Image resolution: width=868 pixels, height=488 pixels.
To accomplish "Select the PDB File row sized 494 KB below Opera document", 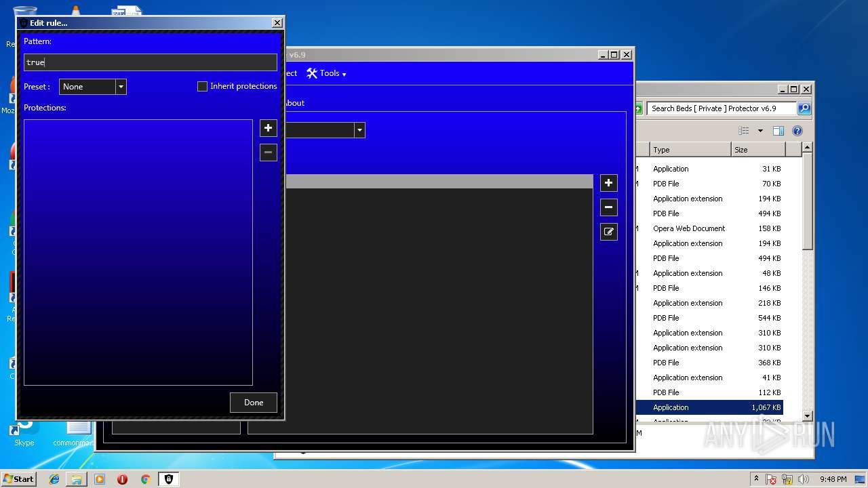I will coord(709,258).
